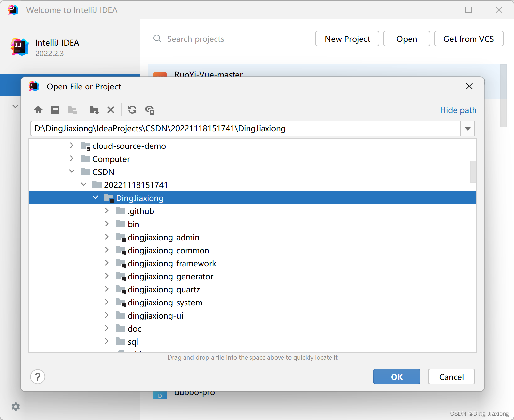Open the help question mark button
The height and width of the screenshot is (420, 514).
[x=38, y=377]
